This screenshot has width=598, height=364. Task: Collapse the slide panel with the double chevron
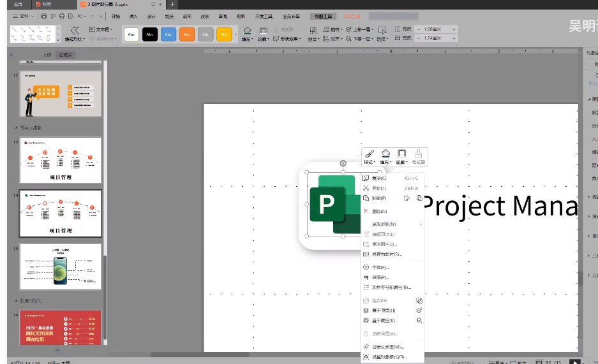(x=11, y=55)
